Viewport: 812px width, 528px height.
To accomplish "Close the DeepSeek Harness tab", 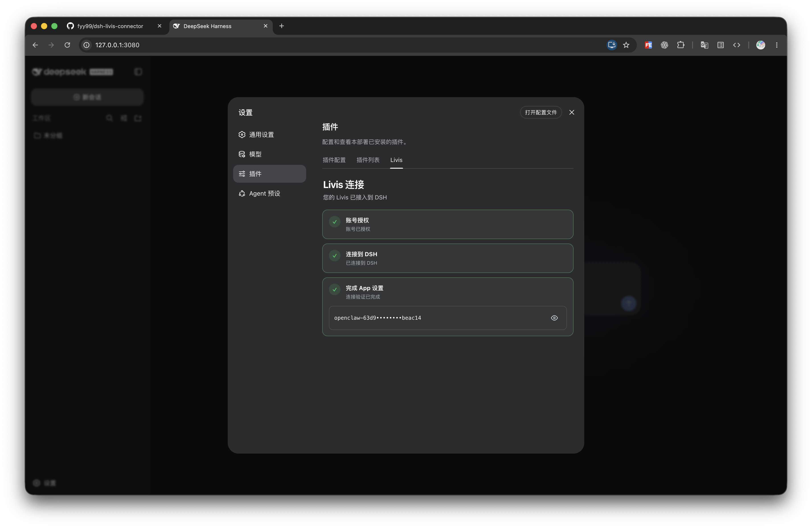I will click(x=265, y=26).
